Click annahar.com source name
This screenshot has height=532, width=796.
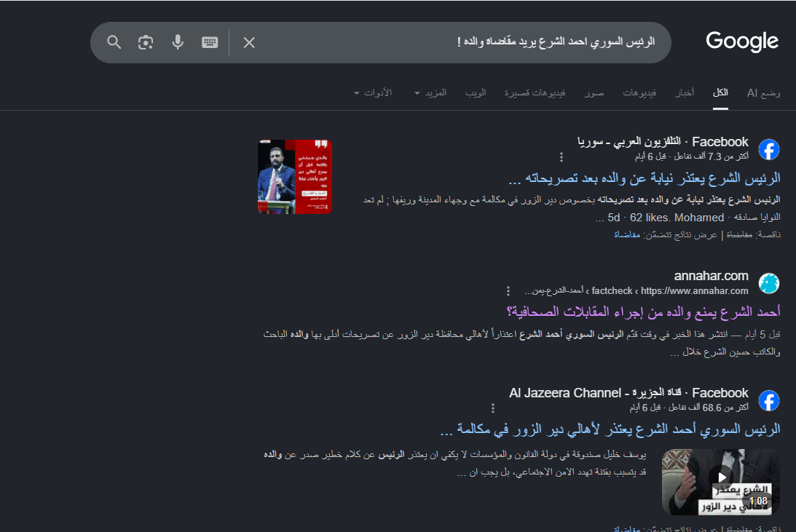pyautogui.click(x=711, y=276)
